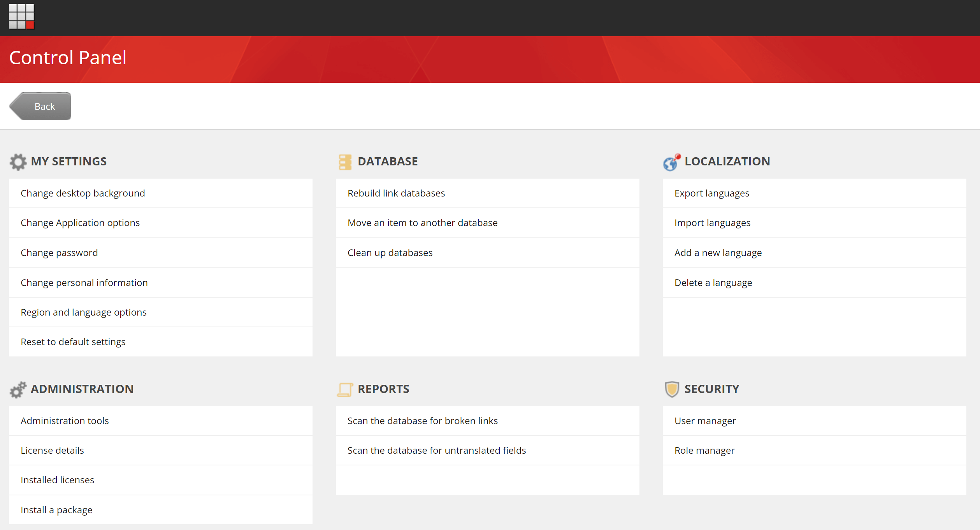Click Delete a language
Viewport: 980px width, 530px height.
[x=713, y=283]
